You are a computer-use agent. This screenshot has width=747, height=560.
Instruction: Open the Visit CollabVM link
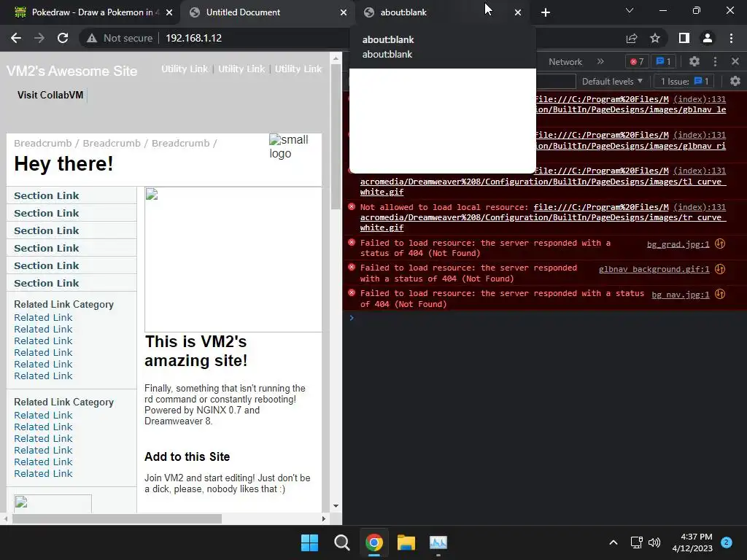point(50,95)
